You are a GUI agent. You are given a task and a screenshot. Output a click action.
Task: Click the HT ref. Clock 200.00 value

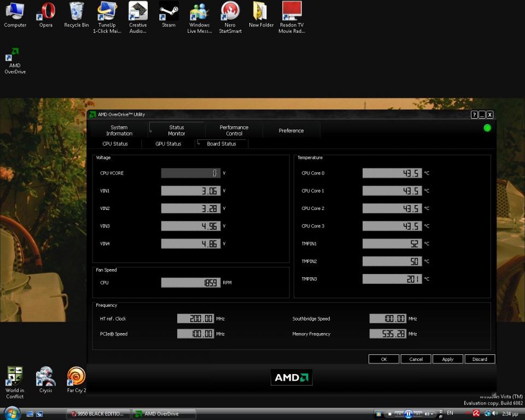[196, 318]
